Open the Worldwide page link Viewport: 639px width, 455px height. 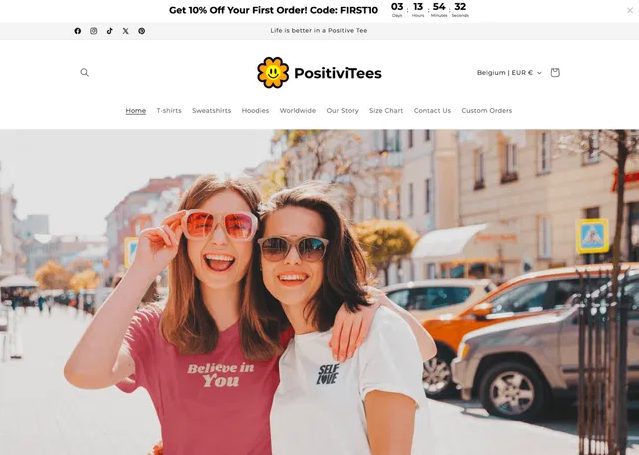tap(297, 110)
